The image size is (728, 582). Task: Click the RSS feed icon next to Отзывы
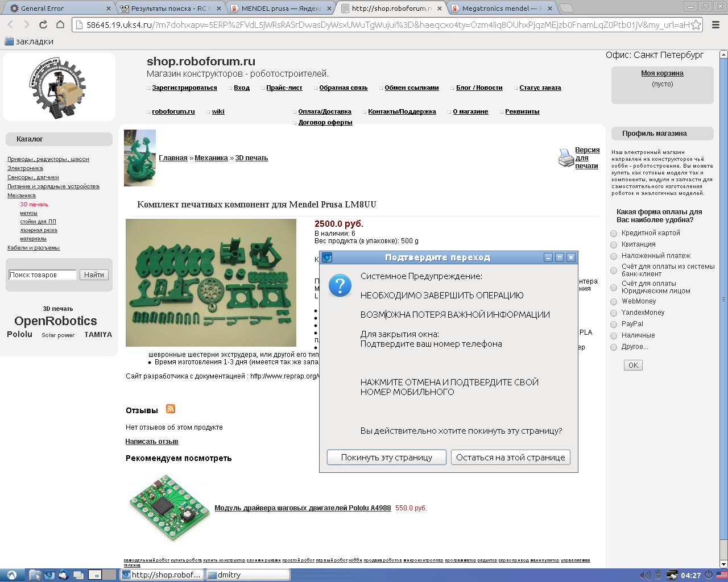pos(171,409)
